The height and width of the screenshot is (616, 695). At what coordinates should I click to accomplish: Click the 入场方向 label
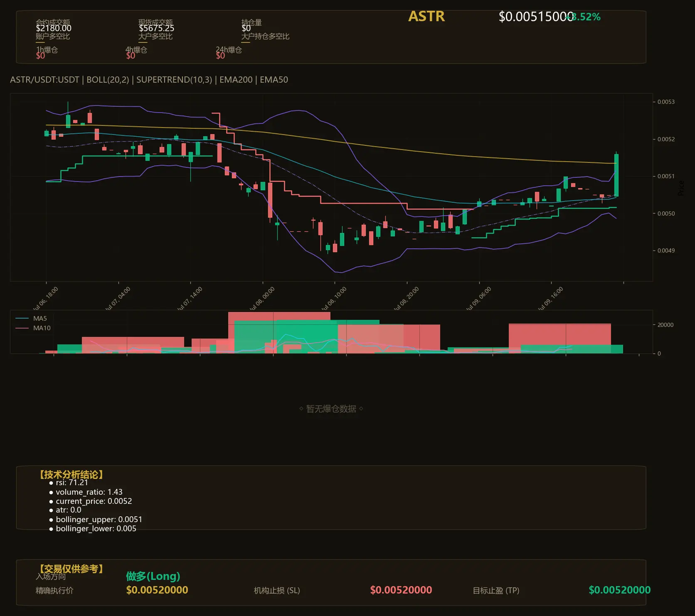pos(51,577)
